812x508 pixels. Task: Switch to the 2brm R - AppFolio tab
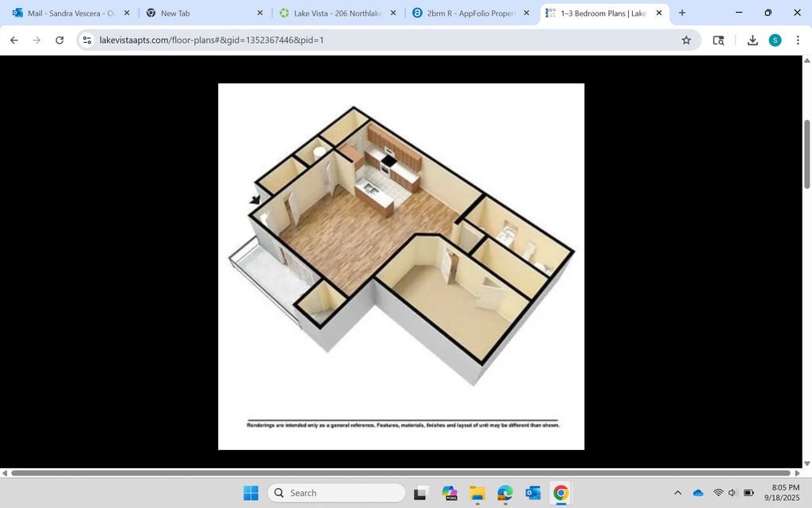[x=469, y=13]
